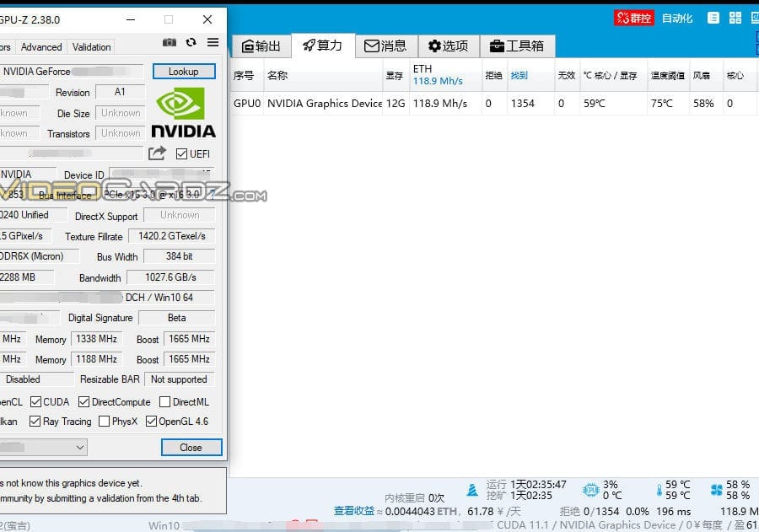This screenshot has height=532, width=759.
Task: Click the Bandwidth 1027.6 GB/s field
Action: 170,277
